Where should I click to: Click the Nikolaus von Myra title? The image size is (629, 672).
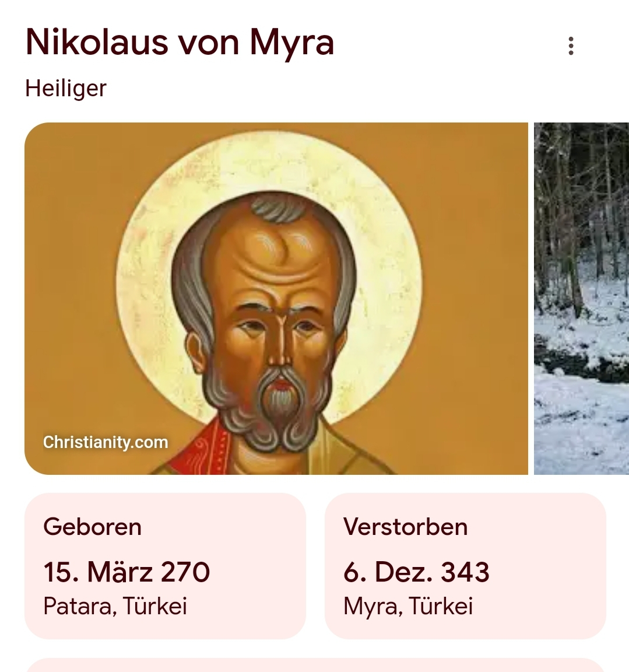(180, 43)
